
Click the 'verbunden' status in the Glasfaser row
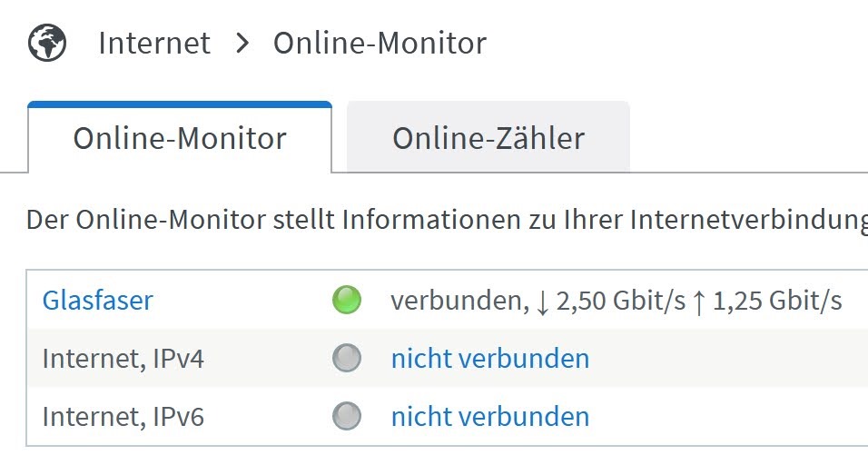point(456,302)
